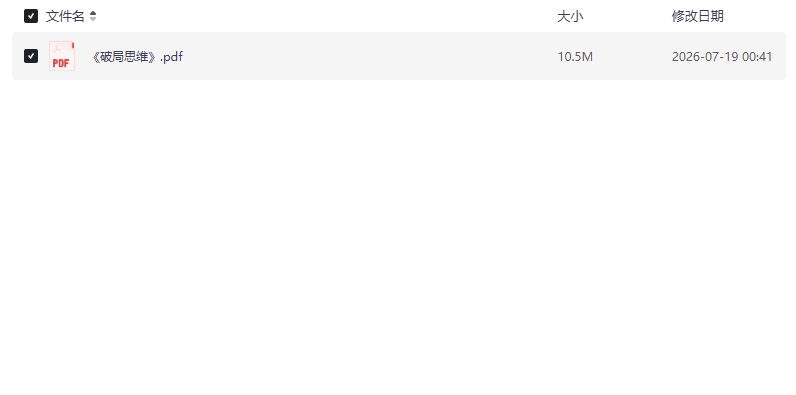Click the PDF file type icon
This screenshot has height=395, width=796.
(x=62, y=56)
